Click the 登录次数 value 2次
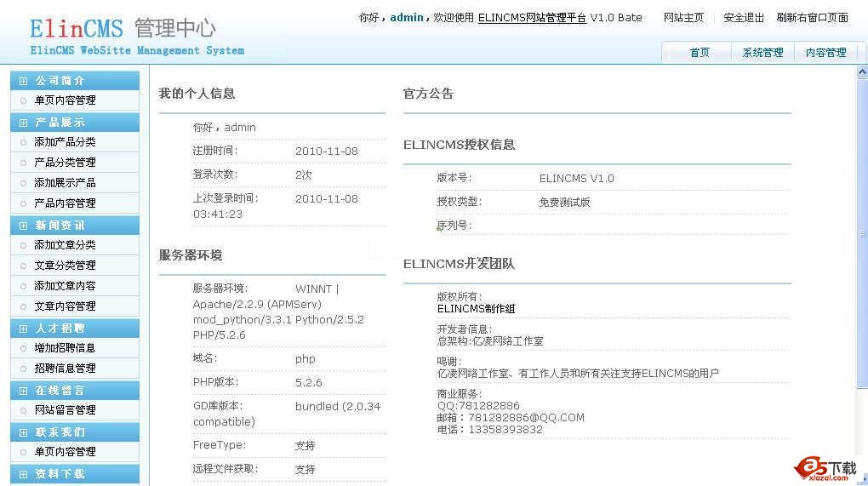 coord(303,175)
